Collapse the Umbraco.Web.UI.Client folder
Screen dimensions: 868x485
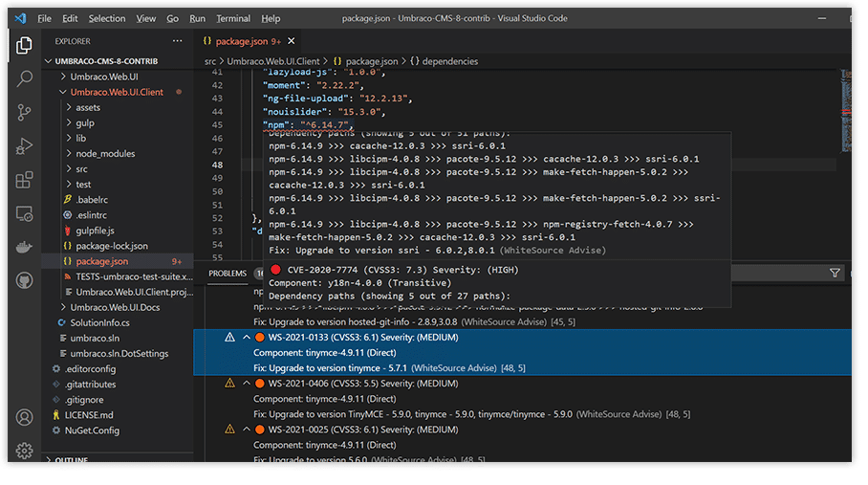coord(63,92)
